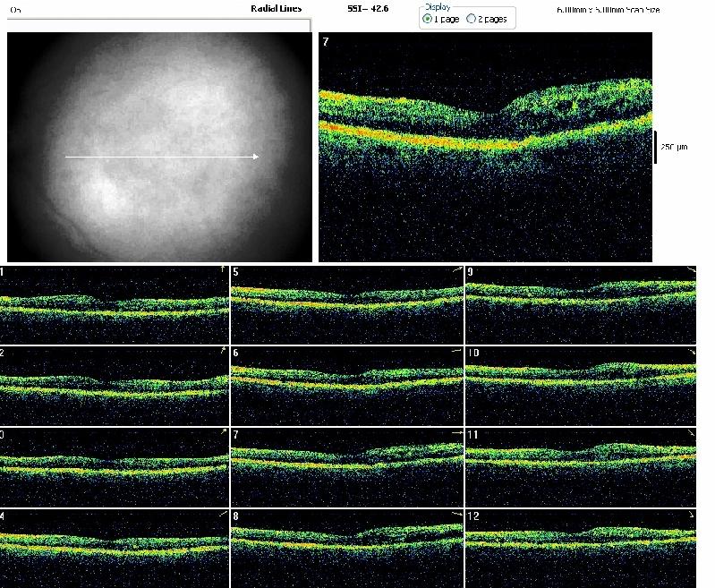Click the direction arrow icon in scan 6's corner
The width and height of the screenshot is (715, 588).
click(456, 352)
